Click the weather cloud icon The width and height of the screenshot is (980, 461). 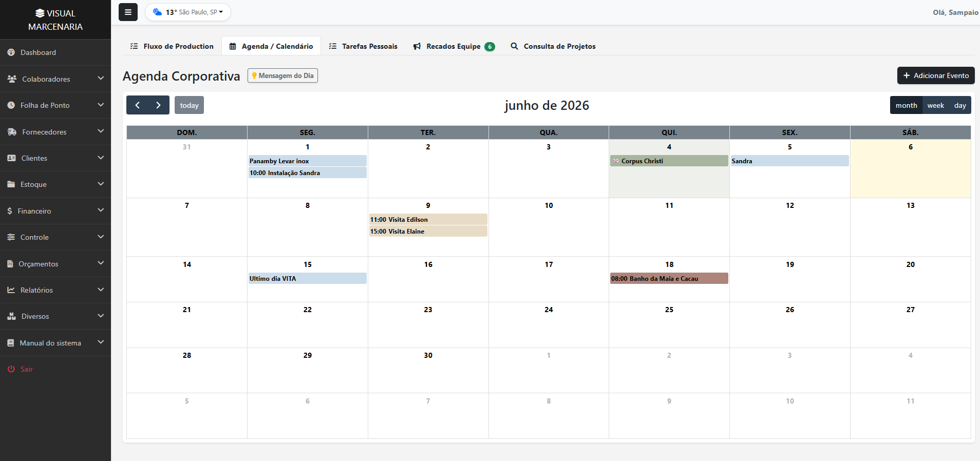[157, 12]
